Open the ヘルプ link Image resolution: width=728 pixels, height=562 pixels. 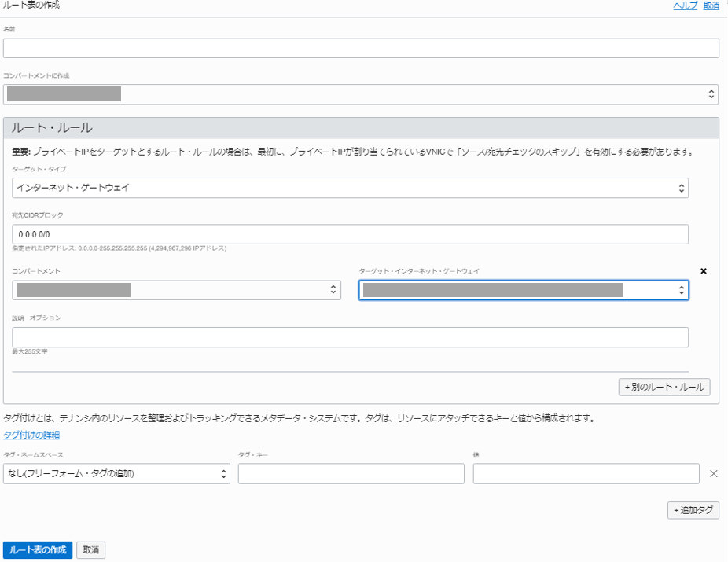(x=686, y=6)
